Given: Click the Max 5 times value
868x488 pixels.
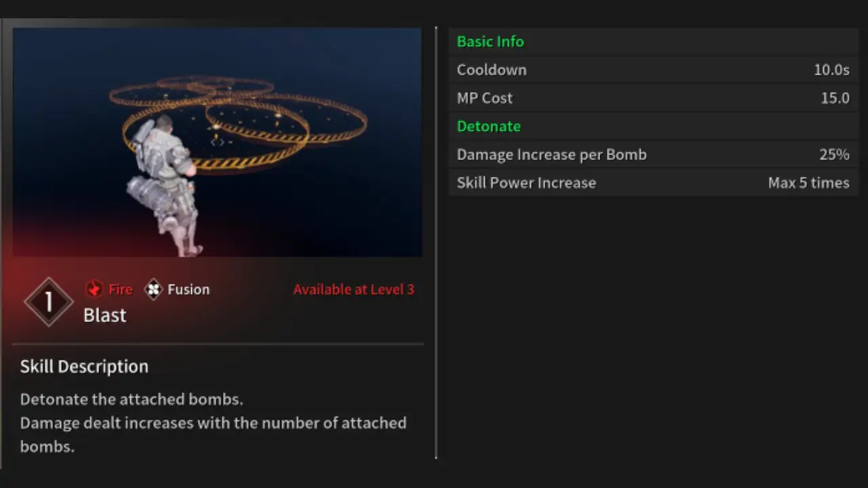Looking at the screenshot, I should pyautogui.click(x=808, y=183).
